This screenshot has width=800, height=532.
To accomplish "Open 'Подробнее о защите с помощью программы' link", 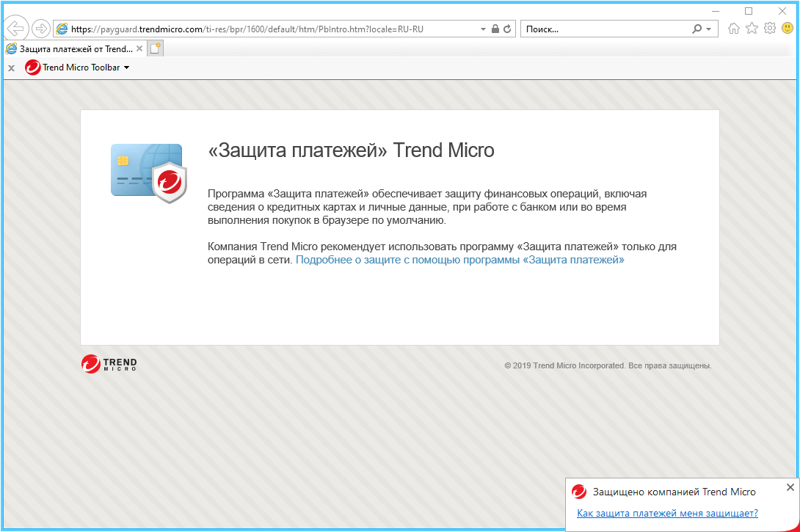I will (x=459, y=260).
